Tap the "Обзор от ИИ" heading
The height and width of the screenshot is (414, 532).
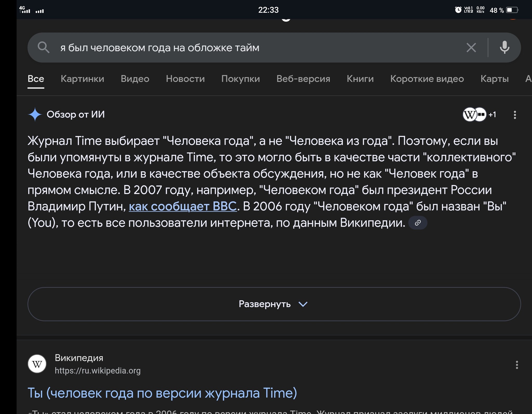pyautogui.click(x=76, y=114)
